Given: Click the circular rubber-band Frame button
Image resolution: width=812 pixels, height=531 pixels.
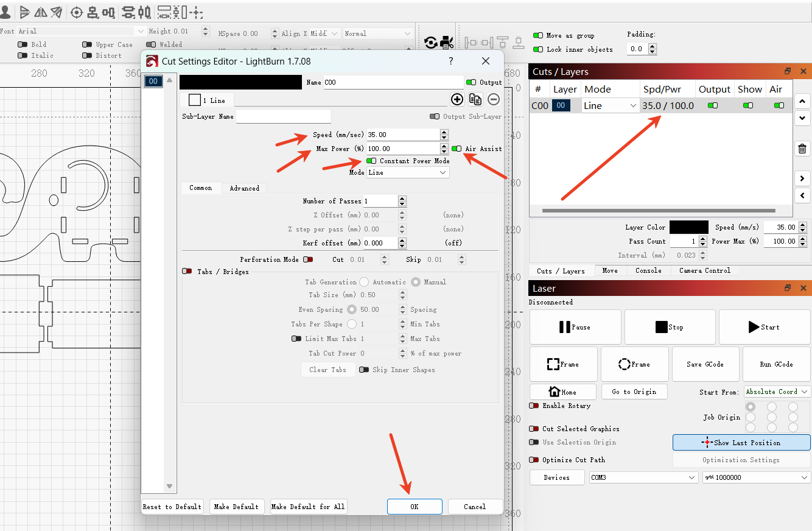Looking at the screenshot, I should 635,364.
